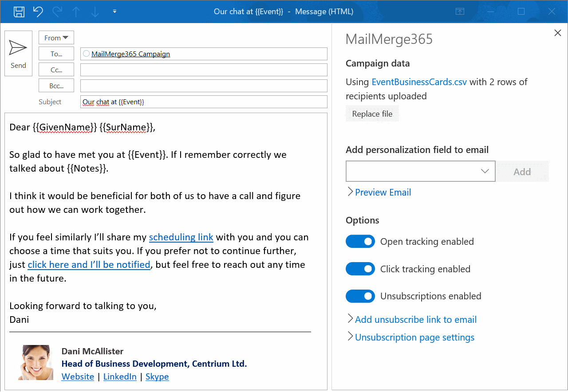
Task: Open the EventBusinessCards.csv link
Action: coord(419,82)
